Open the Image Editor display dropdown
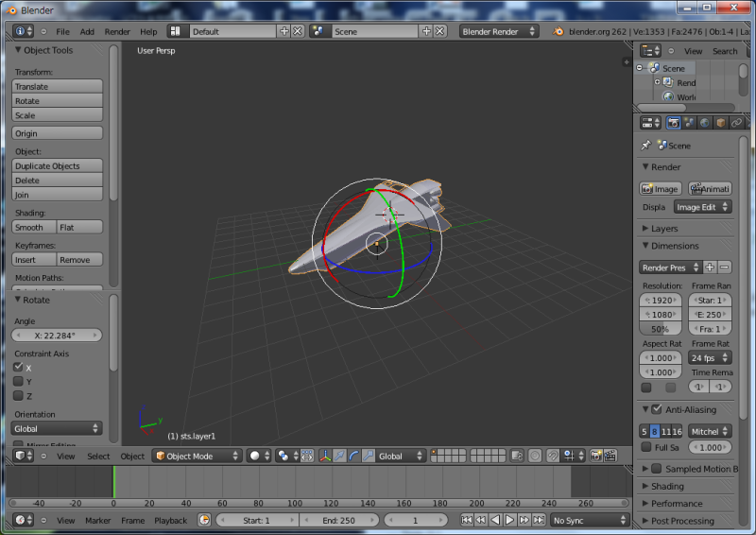This screenshot has height=535, width=756. tap(702, 207)
